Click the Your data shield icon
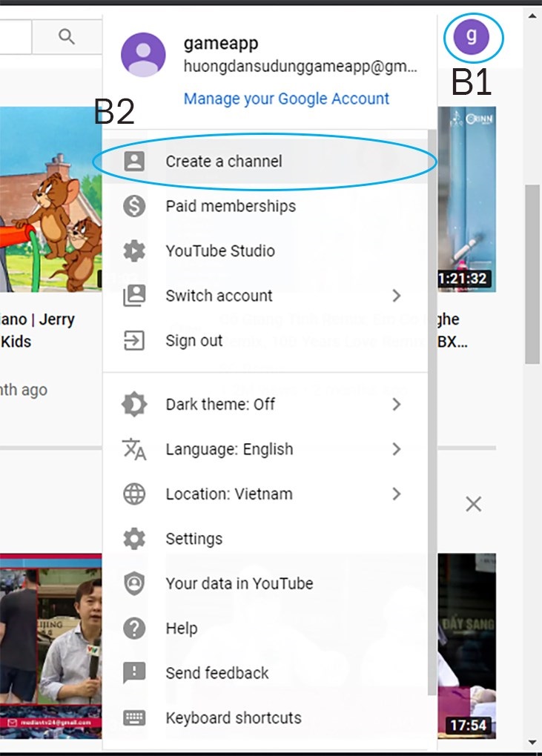Screen dimensions: 542x756 (x=134, y=583)
